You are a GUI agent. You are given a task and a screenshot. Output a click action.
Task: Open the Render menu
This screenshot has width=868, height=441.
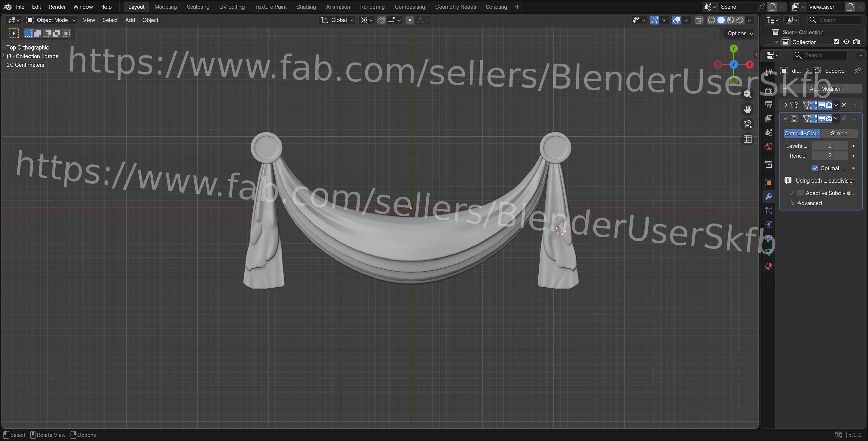coord(57,7)
